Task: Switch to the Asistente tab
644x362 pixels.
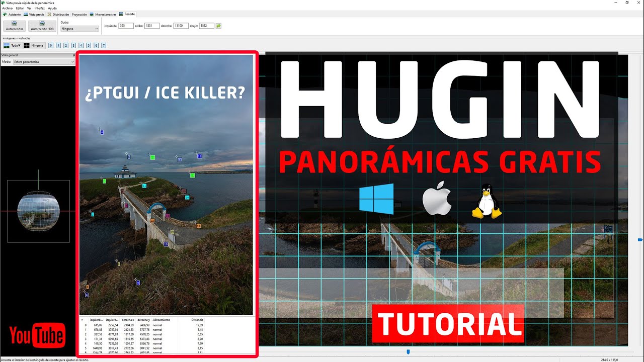Action: tap(12, 15)
